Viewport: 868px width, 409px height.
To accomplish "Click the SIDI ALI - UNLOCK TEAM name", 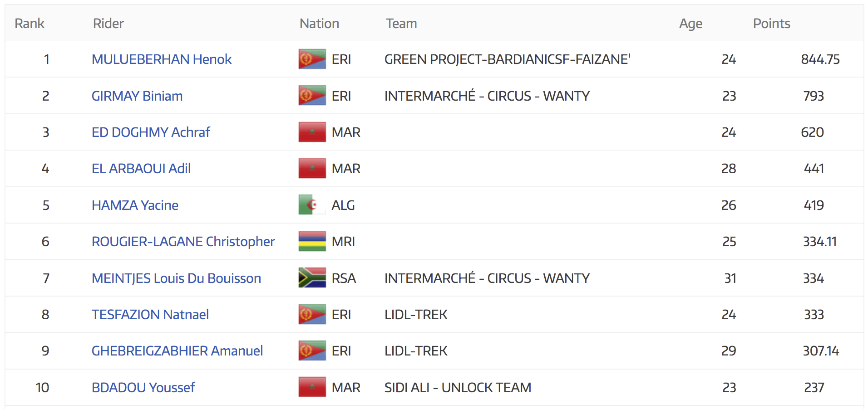I will coord(458,388).
